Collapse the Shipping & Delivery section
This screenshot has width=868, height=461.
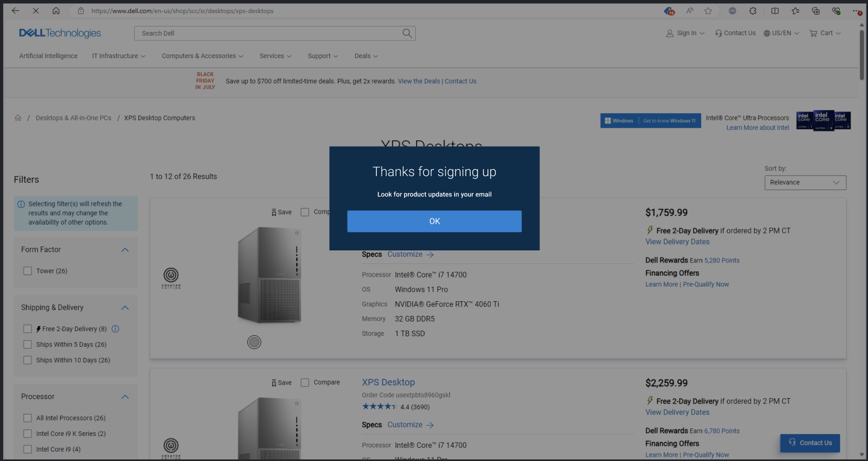pyautogui.click(x=125, y=308)
